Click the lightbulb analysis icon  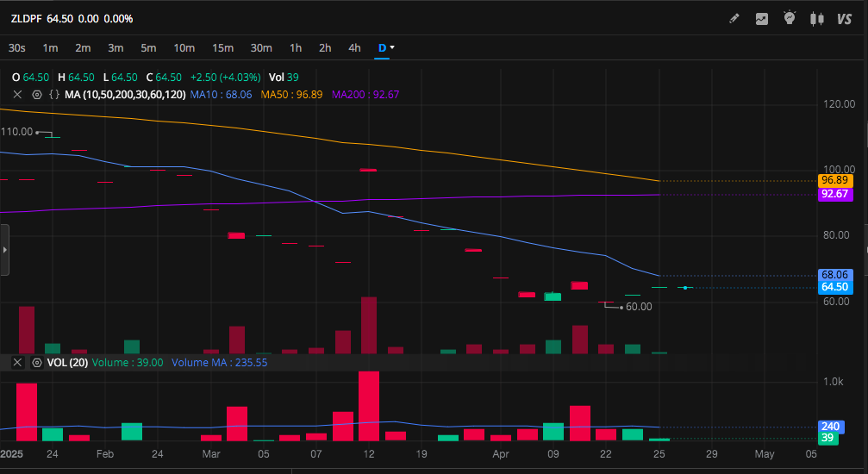(789, 18)
